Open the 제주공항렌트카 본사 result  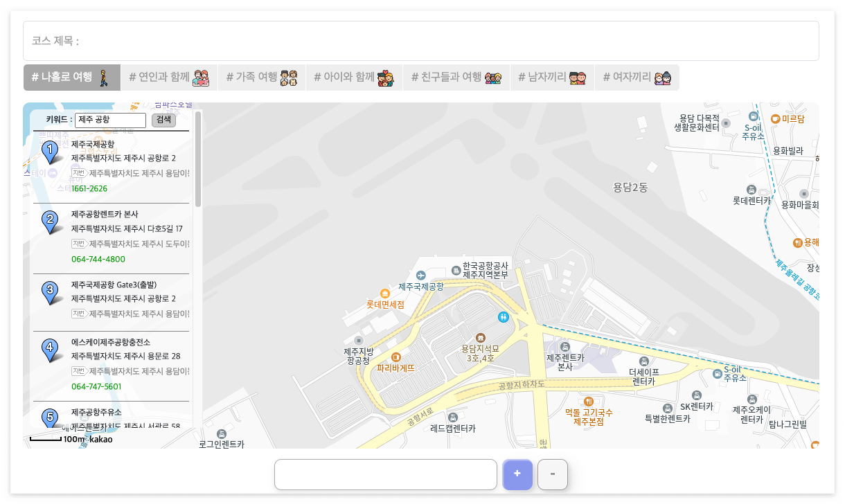tap(105, 214)
